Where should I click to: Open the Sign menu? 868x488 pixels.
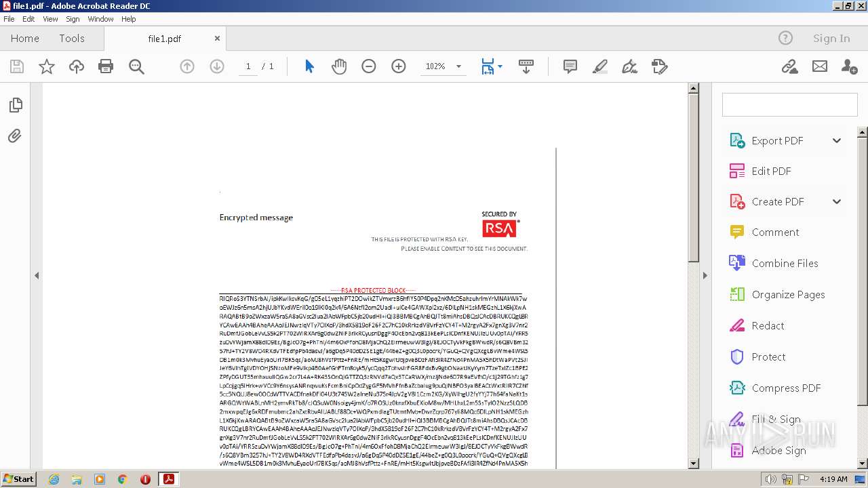click(73, 19)
